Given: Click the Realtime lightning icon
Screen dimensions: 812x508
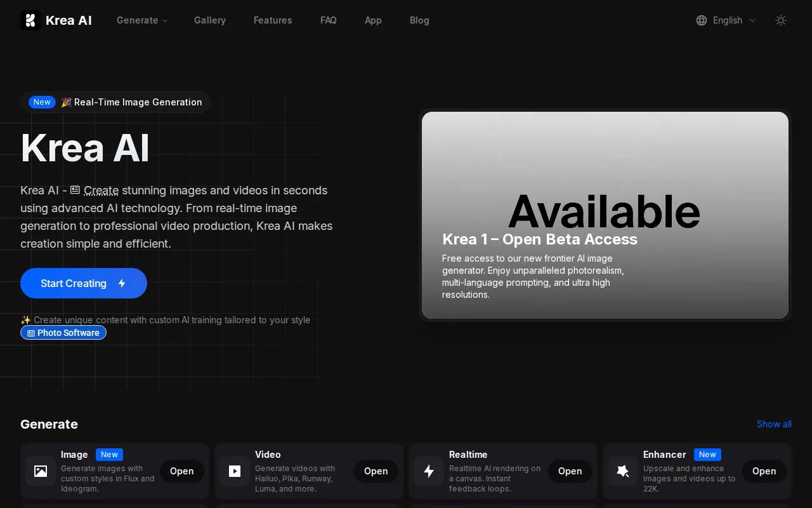Looking at the screenshot, I should click(x=429, y=471).
